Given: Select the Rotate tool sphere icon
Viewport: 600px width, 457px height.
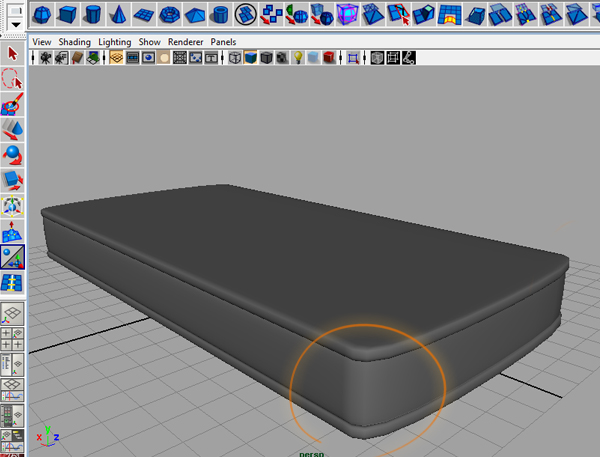Looking at the screenshot, I should point(13,155).
